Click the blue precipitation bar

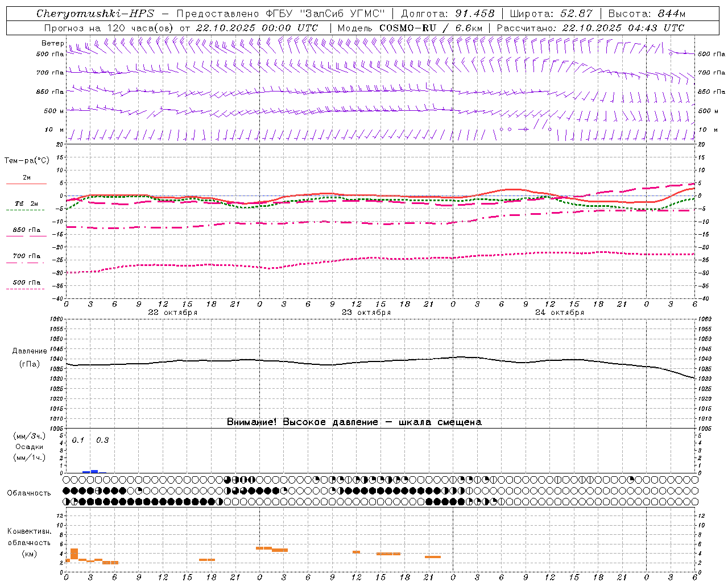coord(94,471)
